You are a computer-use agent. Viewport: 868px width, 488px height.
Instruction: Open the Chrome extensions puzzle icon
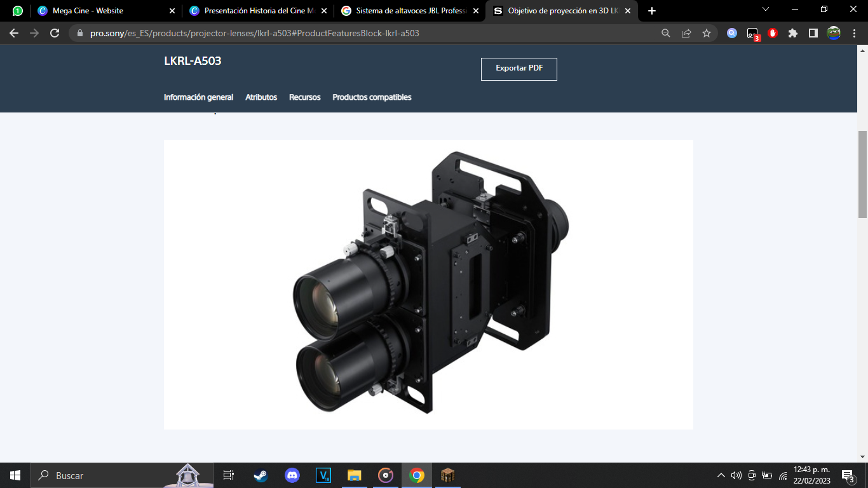click(792, 33)
